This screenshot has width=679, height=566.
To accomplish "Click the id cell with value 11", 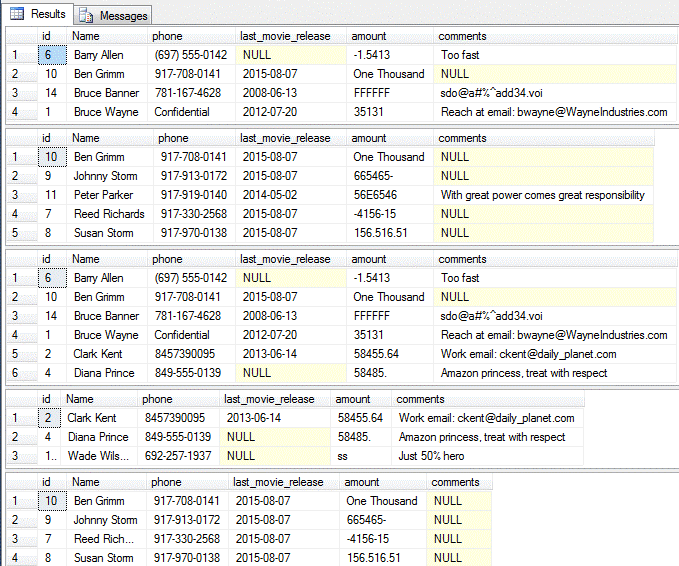I will click(50, 195).
